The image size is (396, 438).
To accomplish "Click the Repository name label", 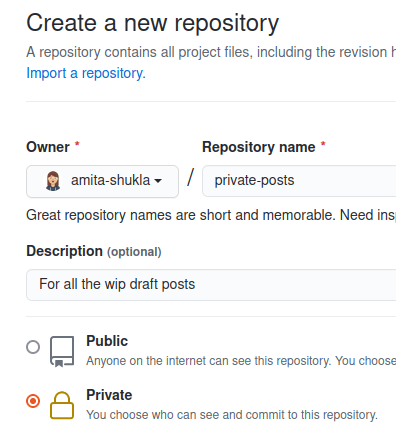I will [259, 147].
